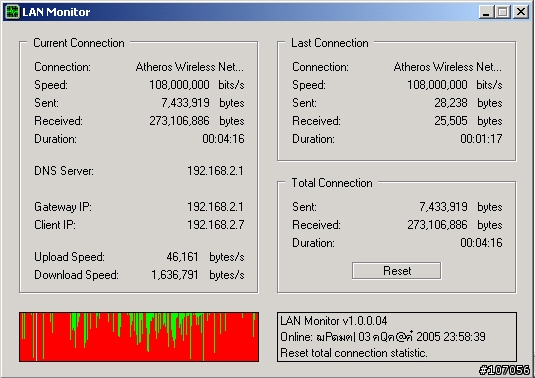Click the DNS Server label
This screenshot has height=378, width=535.
coord(64,171)
